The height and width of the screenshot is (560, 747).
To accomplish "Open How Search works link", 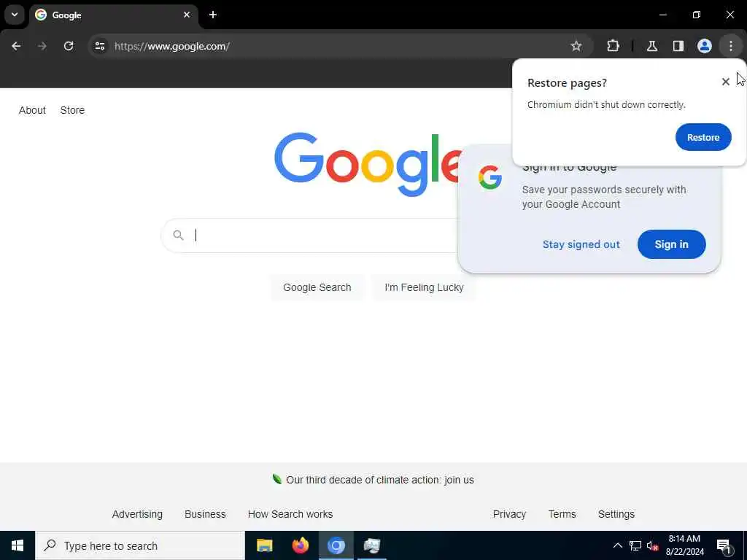I will pos(290,514).
